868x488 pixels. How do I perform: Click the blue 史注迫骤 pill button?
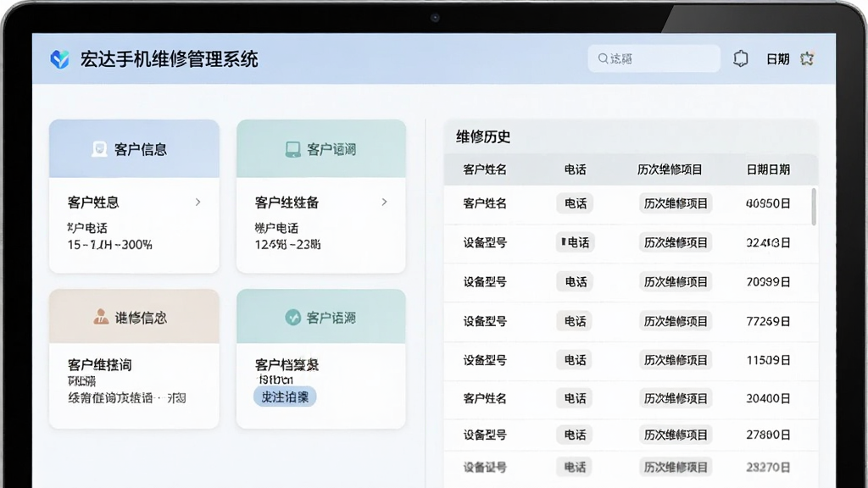285,396
